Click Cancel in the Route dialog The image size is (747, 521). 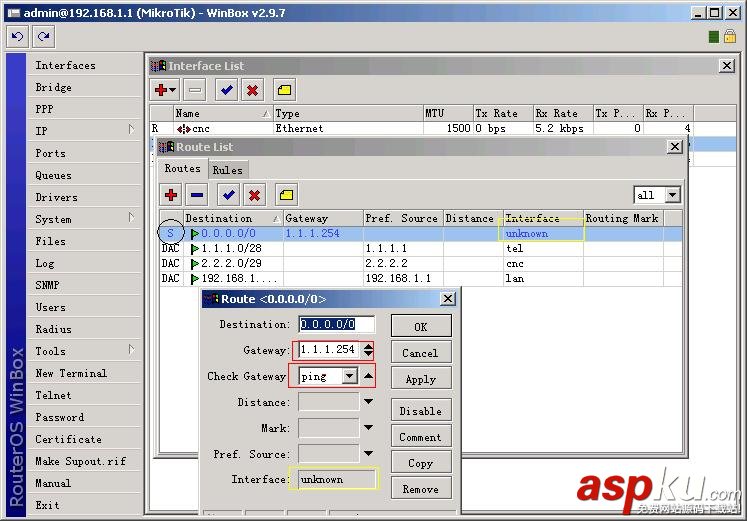[x=421, y=353]
